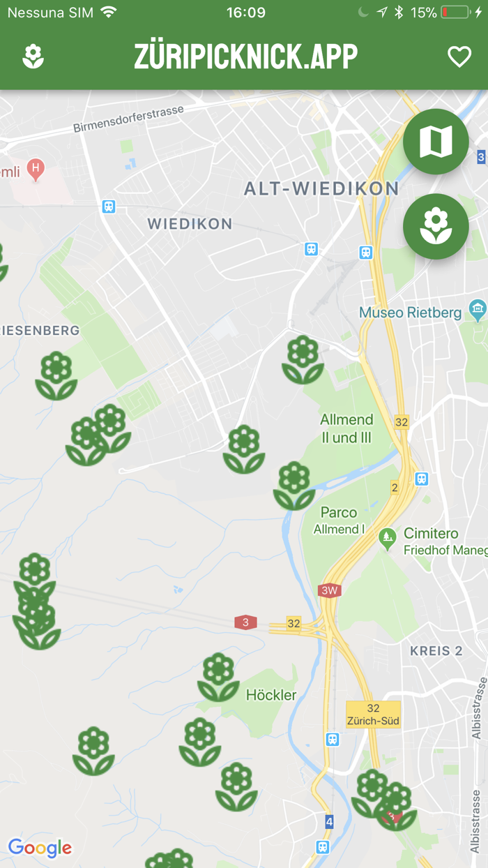This screenshot has width=488, height=868.
Task: Select the Cimitero Friedhof green pin
Action: pyautogui.click(x=387, y=537)
